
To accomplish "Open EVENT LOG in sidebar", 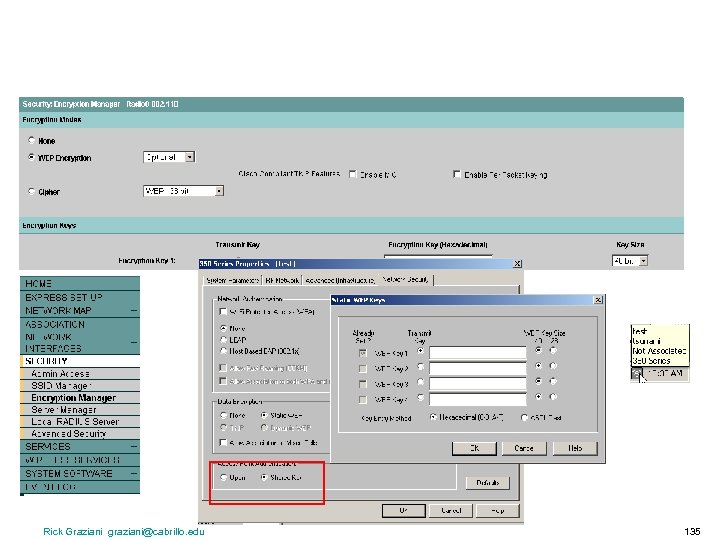I will [80, 487].
